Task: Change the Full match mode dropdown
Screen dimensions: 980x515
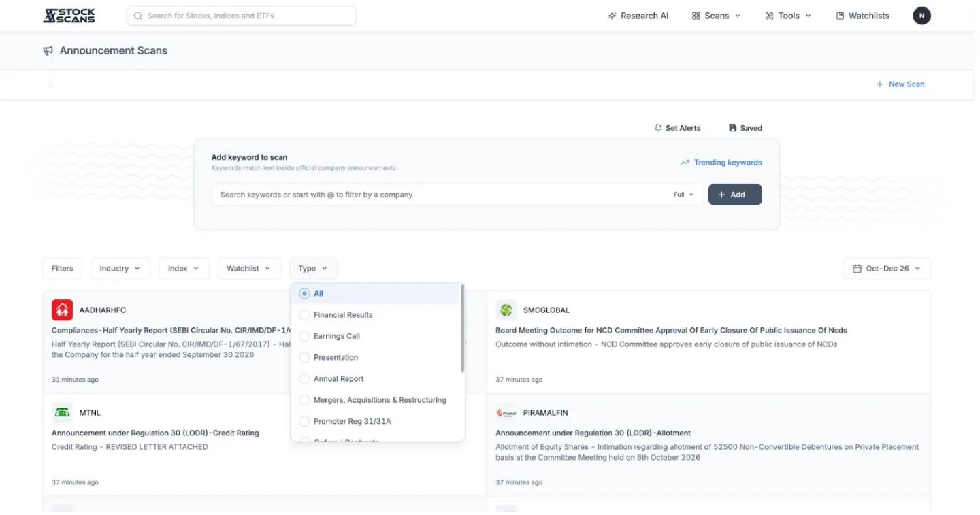Action: coord(683,195)
